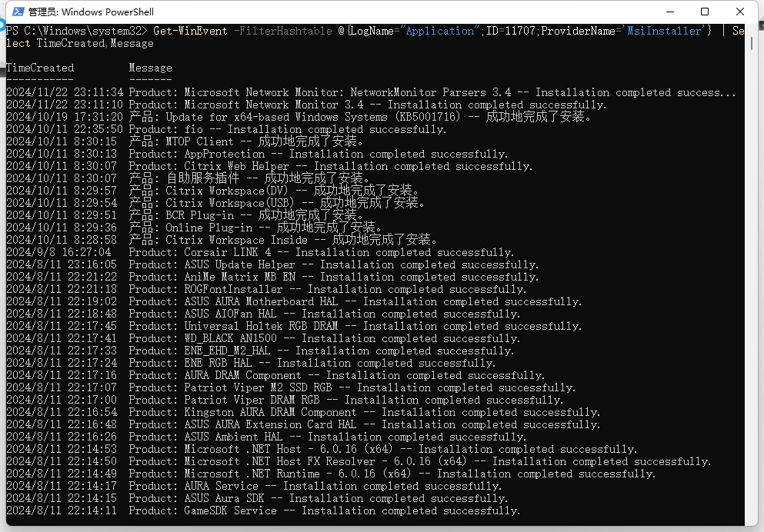764x532 pixels.
Task: Click the WD_BLACK AN1500 installation row
Action: click(x=308, y=338)
